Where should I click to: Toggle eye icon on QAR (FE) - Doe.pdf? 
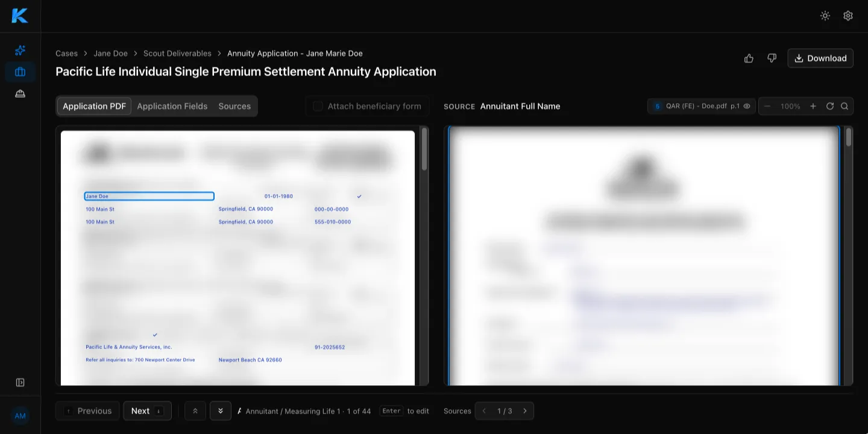747,106
